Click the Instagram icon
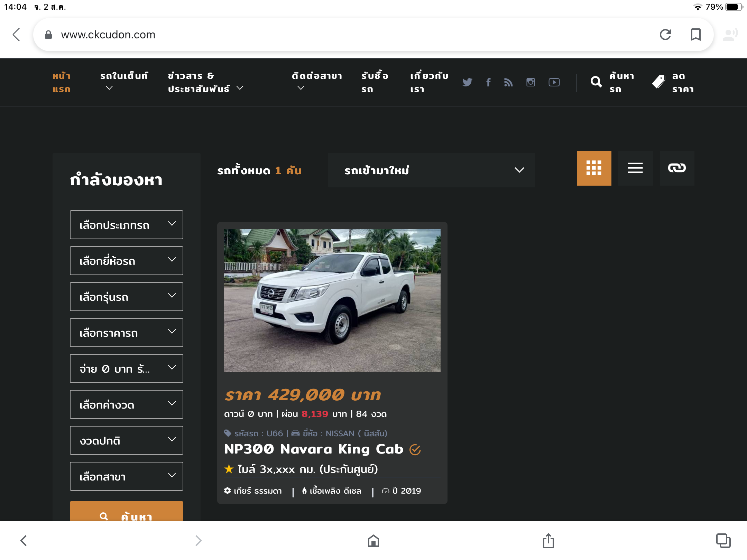Screen dimensions: 747x560 [x=531, y=82]
